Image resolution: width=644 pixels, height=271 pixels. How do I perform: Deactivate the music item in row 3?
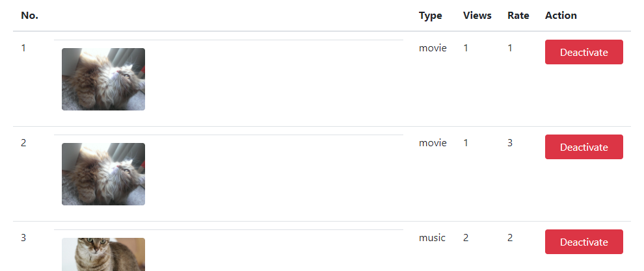coord(584,242)
